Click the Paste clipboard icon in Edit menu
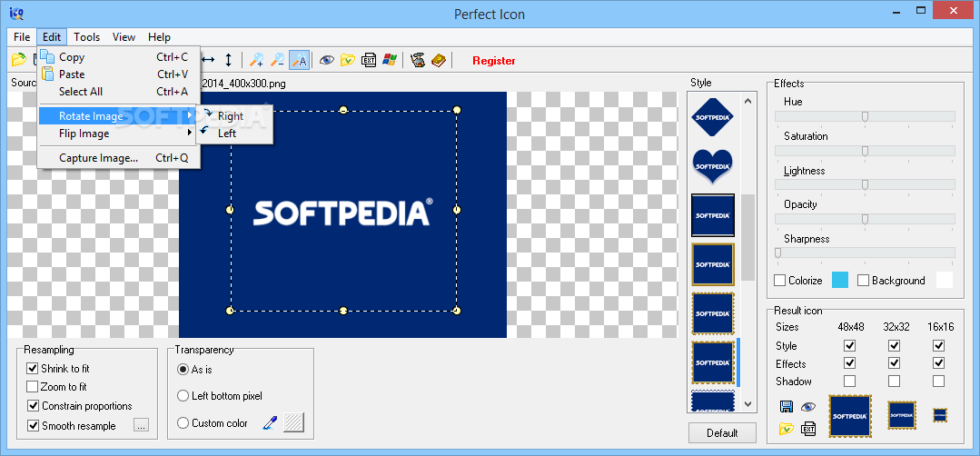 [x=47, y=74]
